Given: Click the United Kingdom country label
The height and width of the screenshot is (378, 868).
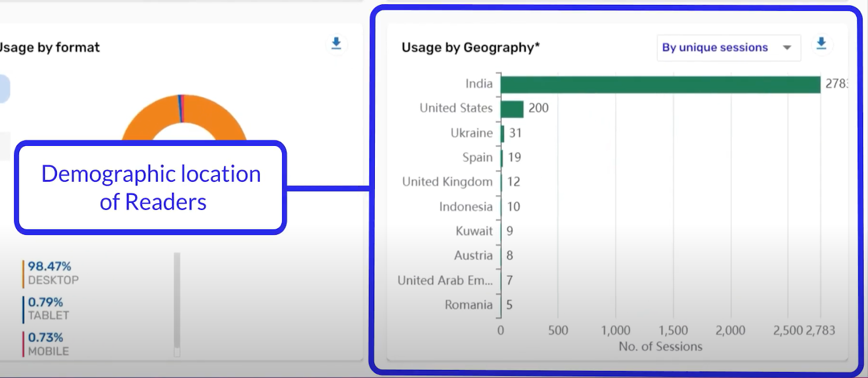Looking at the screenshot, I should coord(447,182).
